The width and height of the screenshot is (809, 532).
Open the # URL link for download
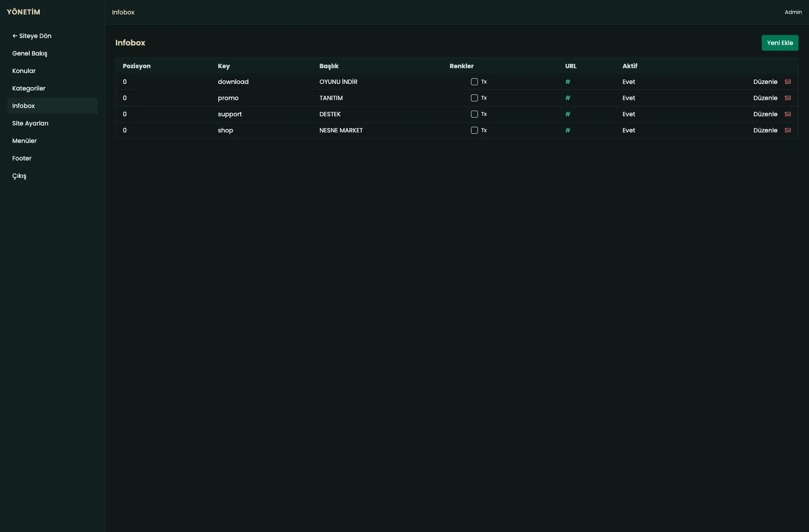click(x=568, y=82)
